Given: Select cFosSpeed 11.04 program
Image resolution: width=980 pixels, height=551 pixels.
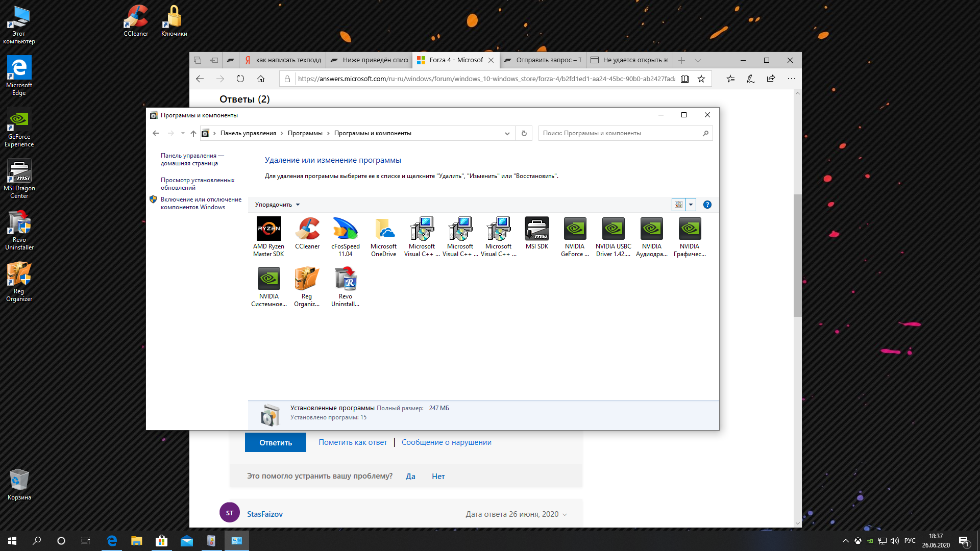Looking at the screenshot, I should coord(346,237).
